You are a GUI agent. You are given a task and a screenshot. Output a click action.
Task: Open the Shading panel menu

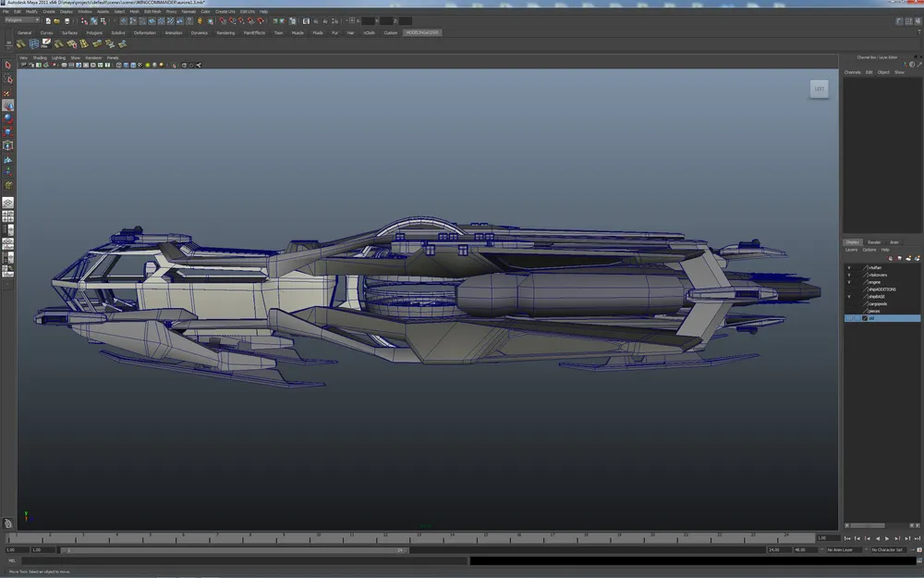point(40,57)
